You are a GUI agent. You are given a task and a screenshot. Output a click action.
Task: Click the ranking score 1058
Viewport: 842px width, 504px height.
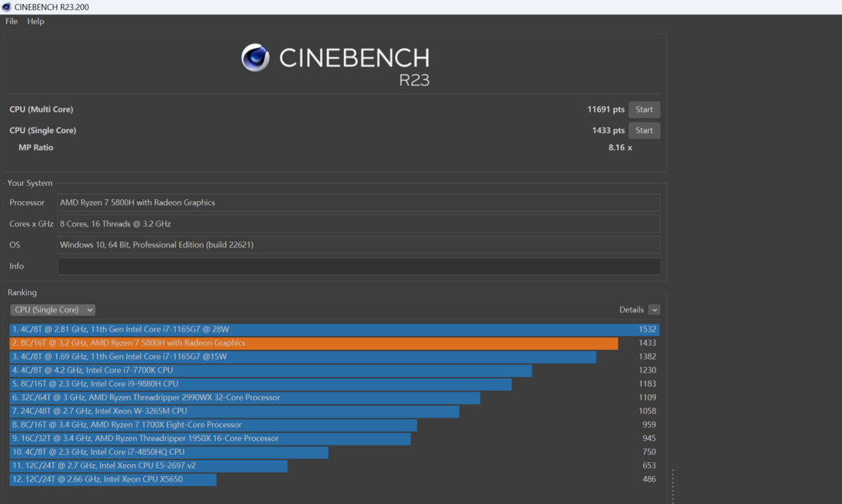coord(647,411)
